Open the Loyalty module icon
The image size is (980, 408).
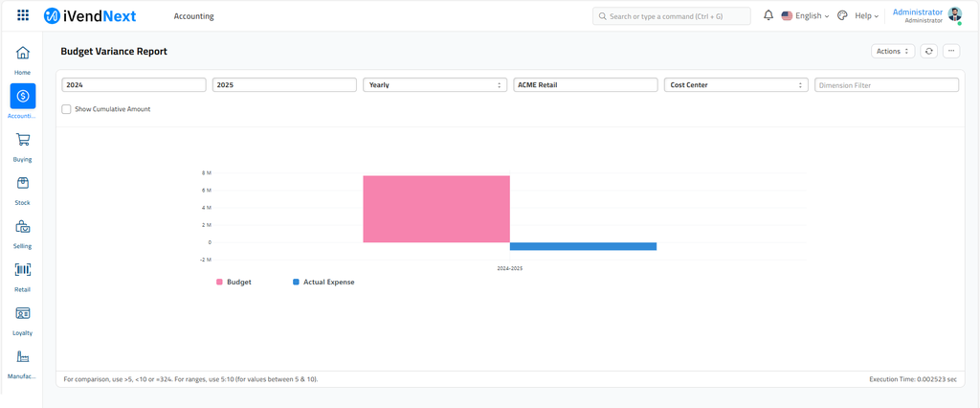23,313
